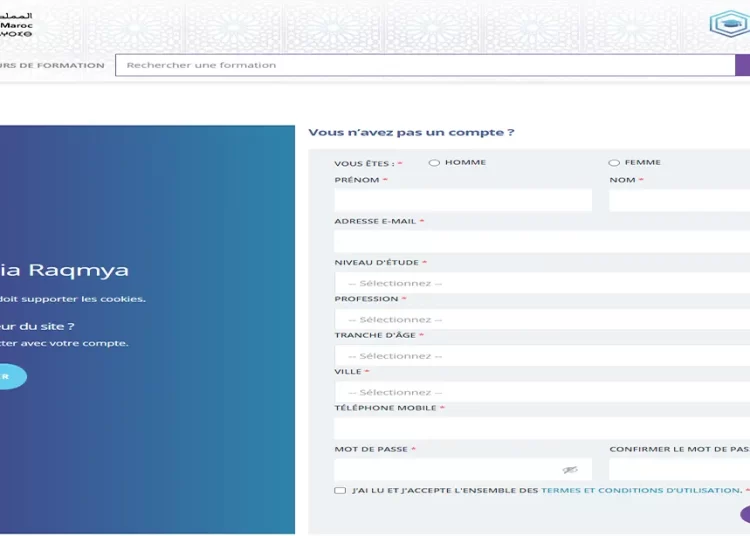Open the Cours de formation menu
750x536 pixels.
coord(52,66)
